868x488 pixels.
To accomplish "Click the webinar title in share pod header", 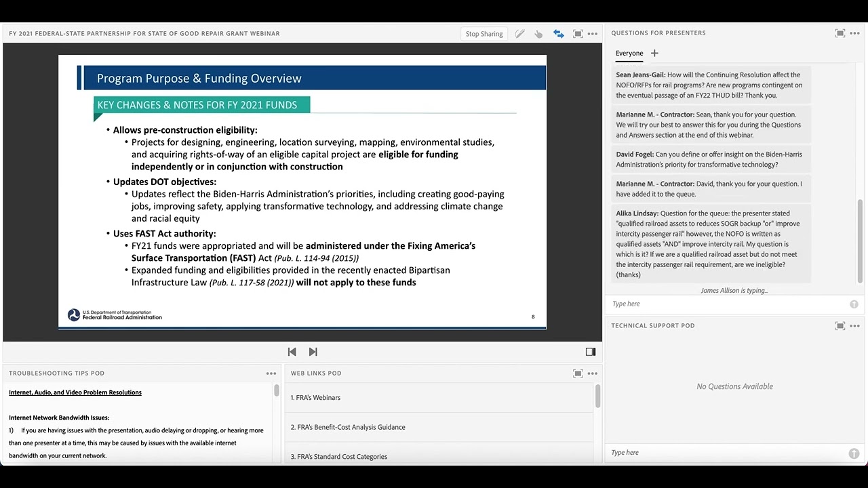I will [x=144, y=34].
